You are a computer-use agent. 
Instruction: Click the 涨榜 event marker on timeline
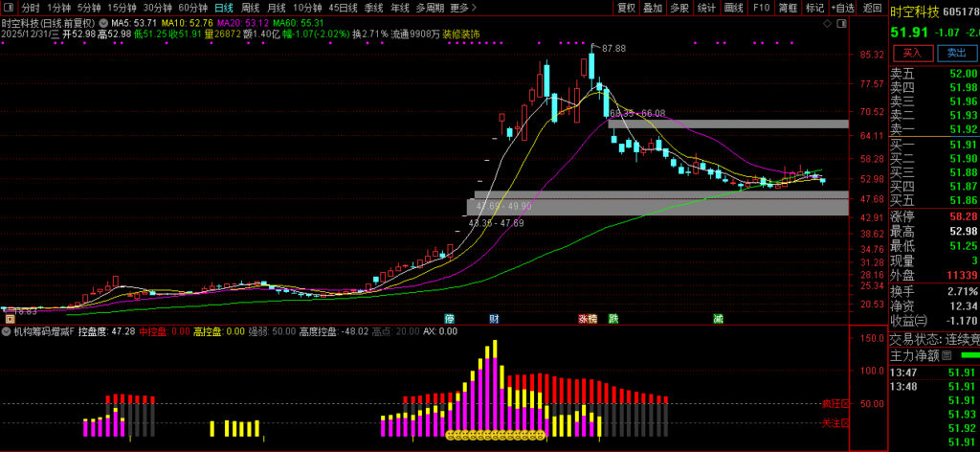click(587, 318)
